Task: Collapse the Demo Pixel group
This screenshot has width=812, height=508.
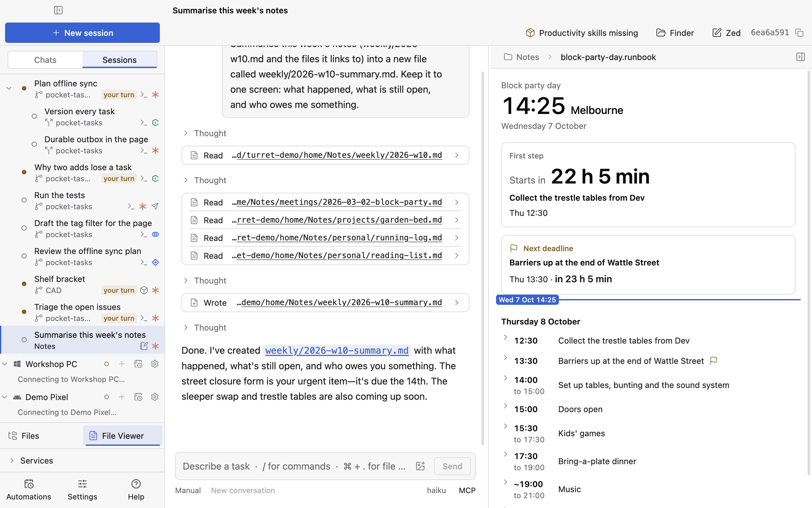Action: tap(5, 397)
